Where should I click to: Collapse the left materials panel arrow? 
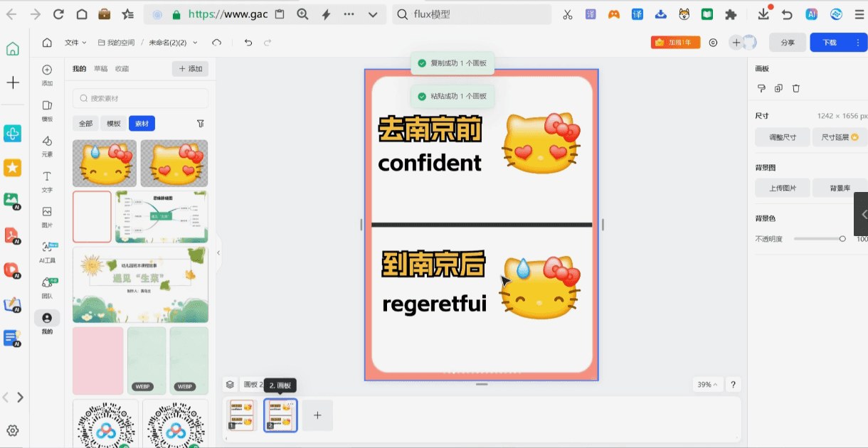[218, 252]
